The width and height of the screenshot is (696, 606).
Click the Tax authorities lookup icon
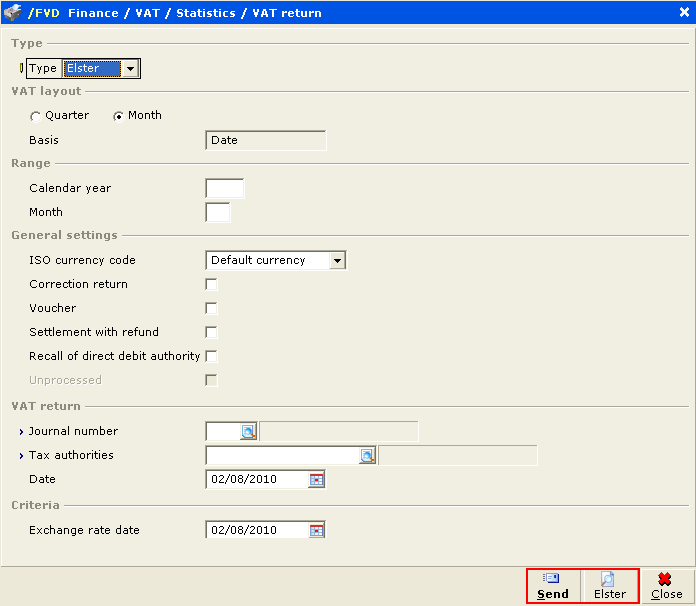click(367, 455)
